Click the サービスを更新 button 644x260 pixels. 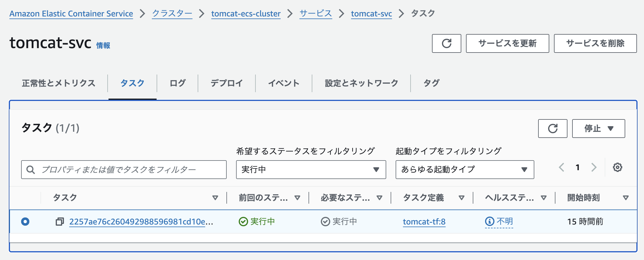(507, 43)
